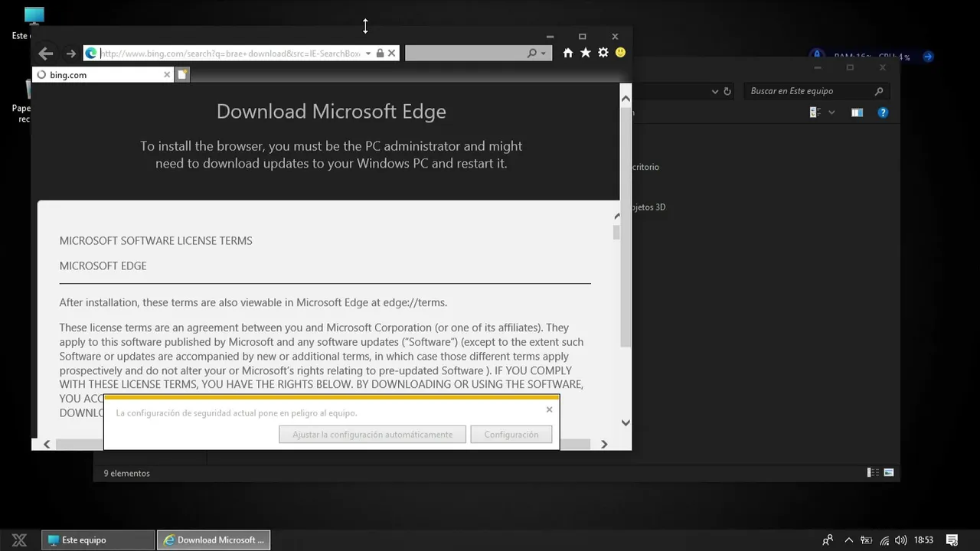Click into the bing.com address bar URL

230,54
